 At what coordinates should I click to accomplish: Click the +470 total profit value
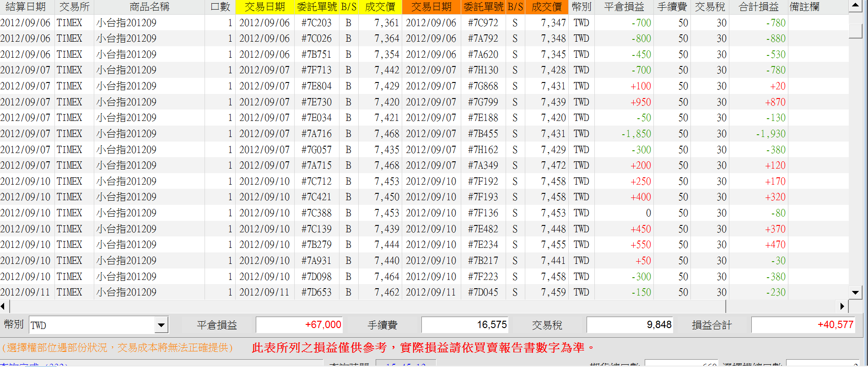(x=775, y=245)
